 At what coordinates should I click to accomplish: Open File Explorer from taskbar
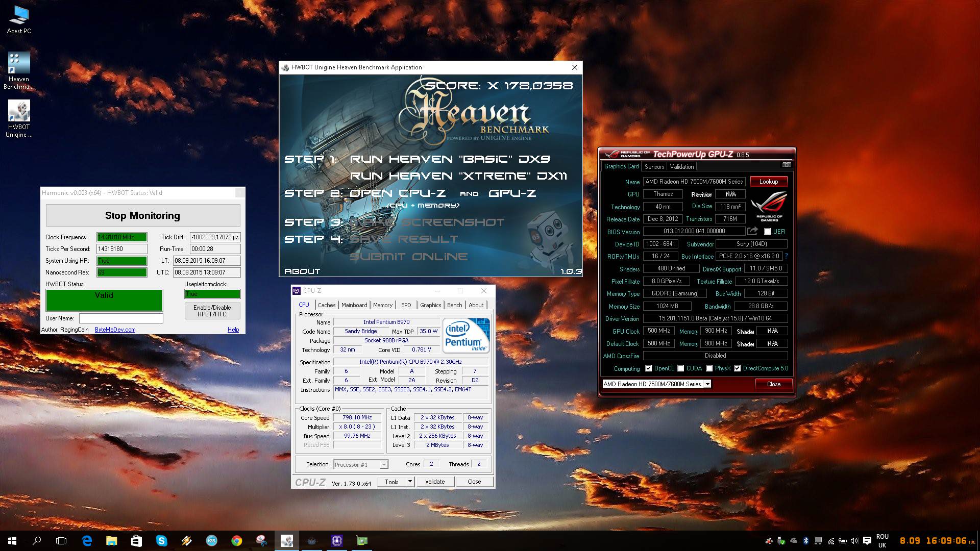[111, 541]
